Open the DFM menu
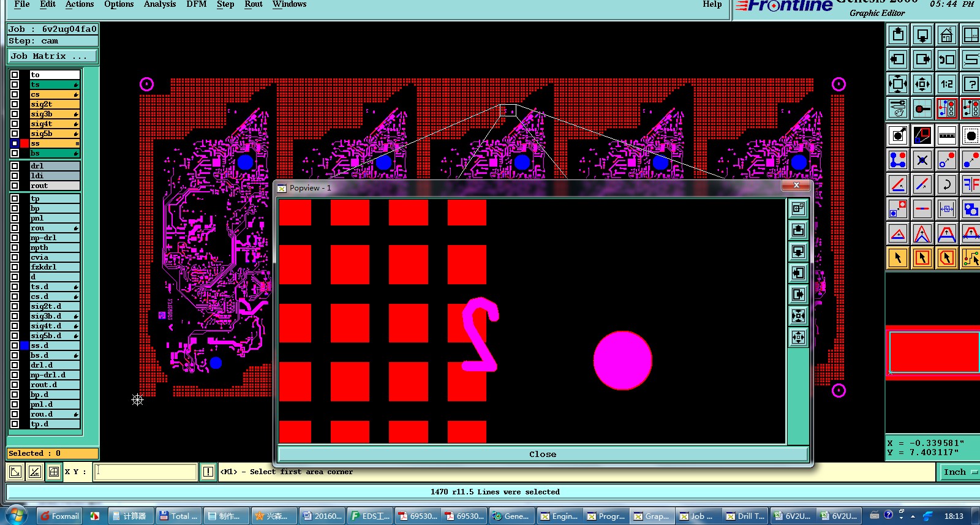The image size is (980, 525). coord(197,4)
